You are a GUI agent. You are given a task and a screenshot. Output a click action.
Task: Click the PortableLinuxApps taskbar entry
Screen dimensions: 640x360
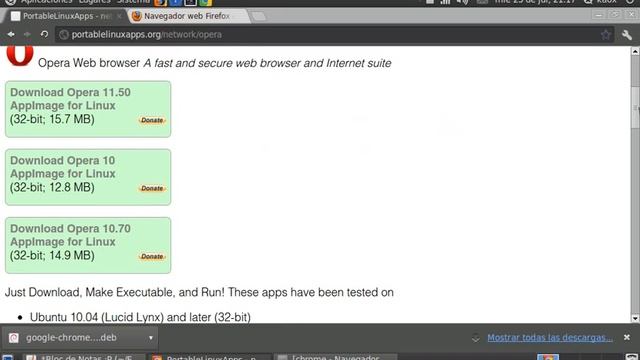(x=209, y=357)
